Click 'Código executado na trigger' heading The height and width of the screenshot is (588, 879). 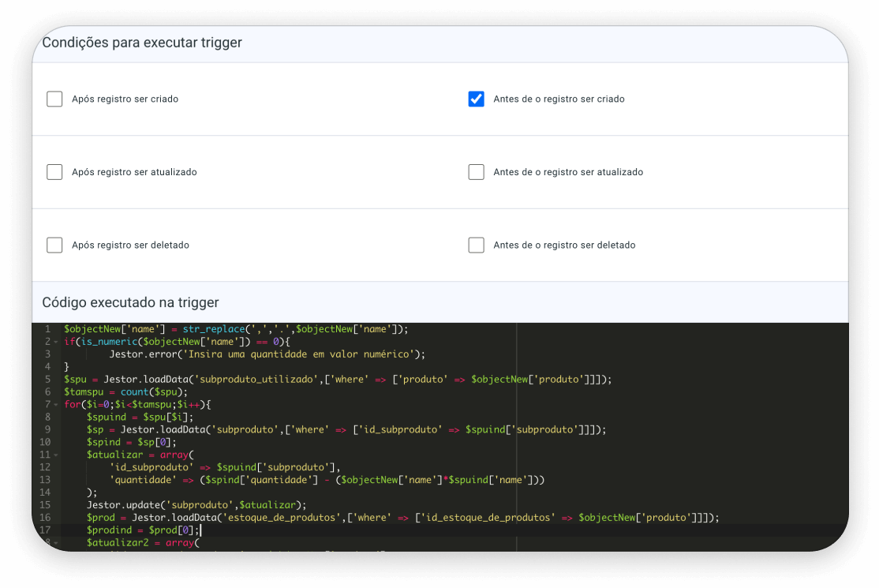[x=131, y=303]
